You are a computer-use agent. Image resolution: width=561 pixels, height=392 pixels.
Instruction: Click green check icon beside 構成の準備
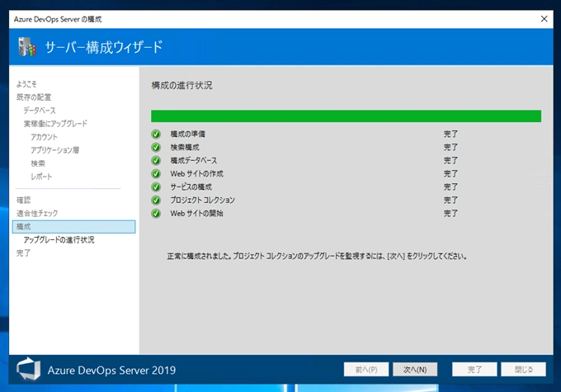pyautogui.click(x=156, y=135)
